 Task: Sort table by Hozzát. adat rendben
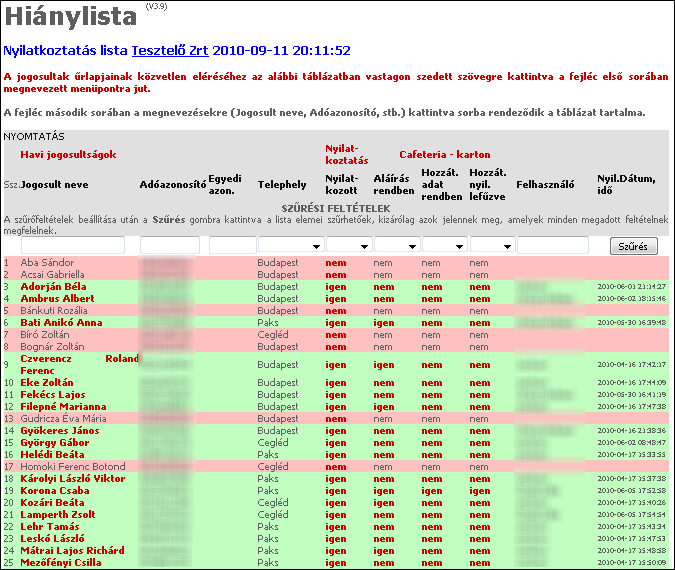coord(442,185)
